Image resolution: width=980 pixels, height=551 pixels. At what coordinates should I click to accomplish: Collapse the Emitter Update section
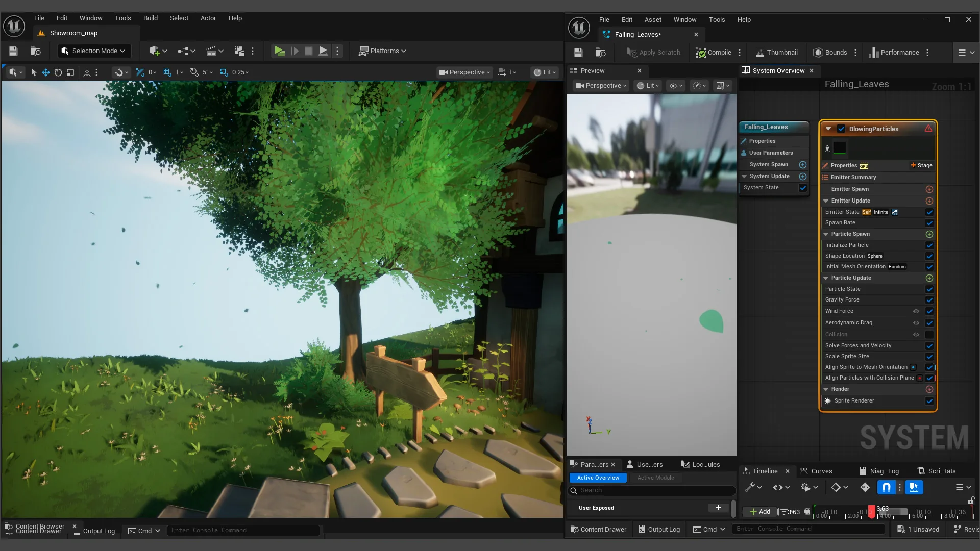click(826, 201)
